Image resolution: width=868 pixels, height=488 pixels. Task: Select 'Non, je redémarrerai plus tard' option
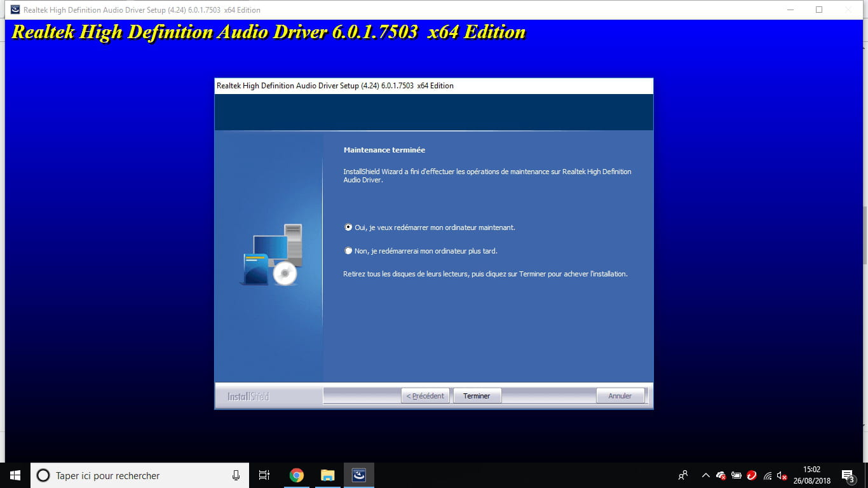348,251
